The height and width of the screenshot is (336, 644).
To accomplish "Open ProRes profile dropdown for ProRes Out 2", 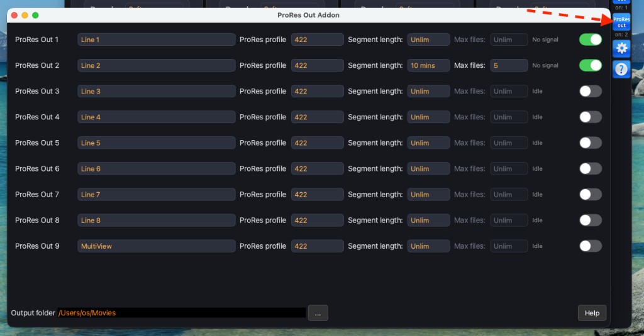I will pyautogui.click(x=318, y=66).
